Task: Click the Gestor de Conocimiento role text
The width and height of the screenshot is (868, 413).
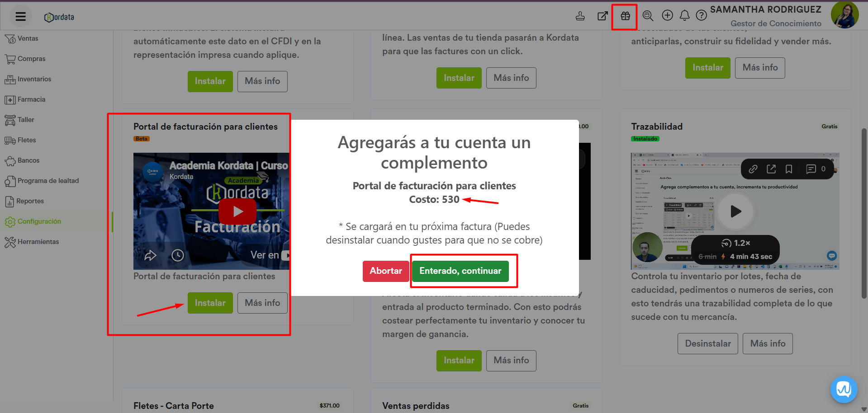Action: coord(776,23)
